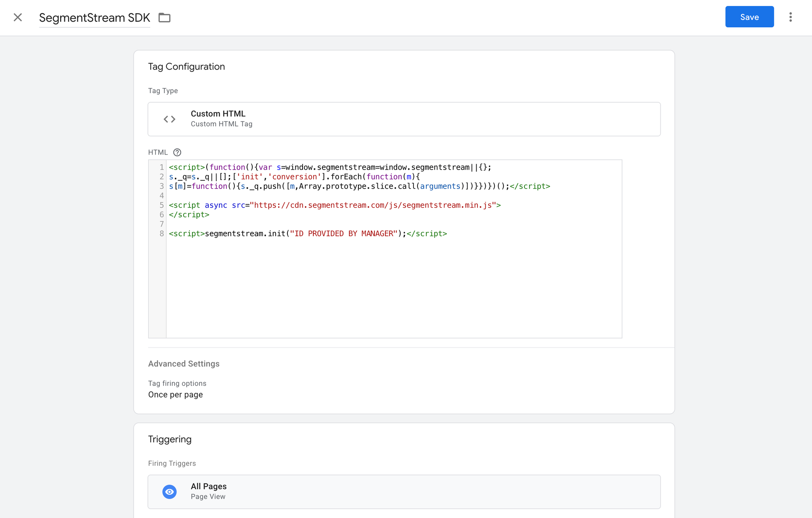Close the tag editor with the X icon
Screen dimensions: 812x518
pos(17,17)
